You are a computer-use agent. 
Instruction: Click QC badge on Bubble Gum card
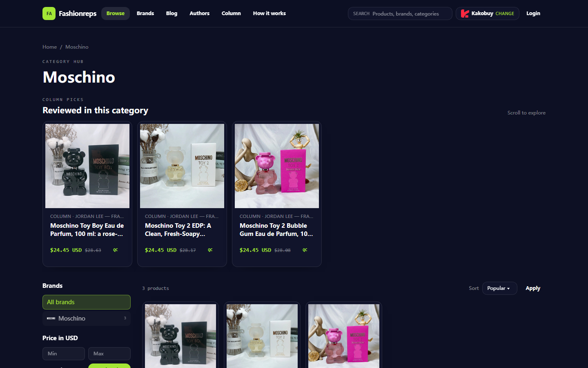click(305, 250)
